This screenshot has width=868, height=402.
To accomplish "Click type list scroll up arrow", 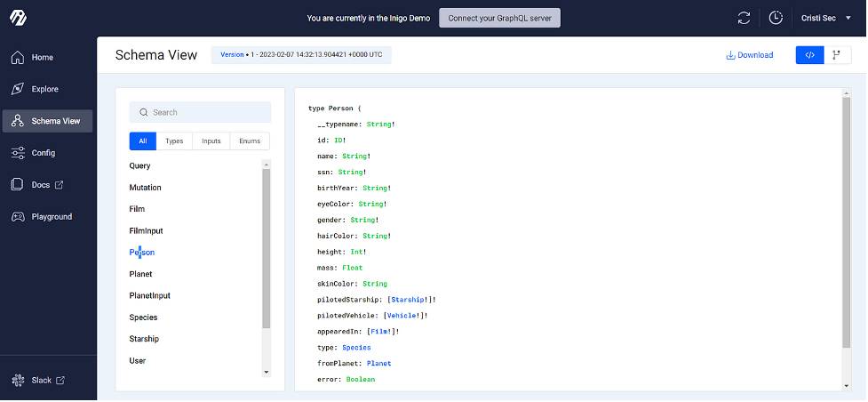I will point(267,165).
